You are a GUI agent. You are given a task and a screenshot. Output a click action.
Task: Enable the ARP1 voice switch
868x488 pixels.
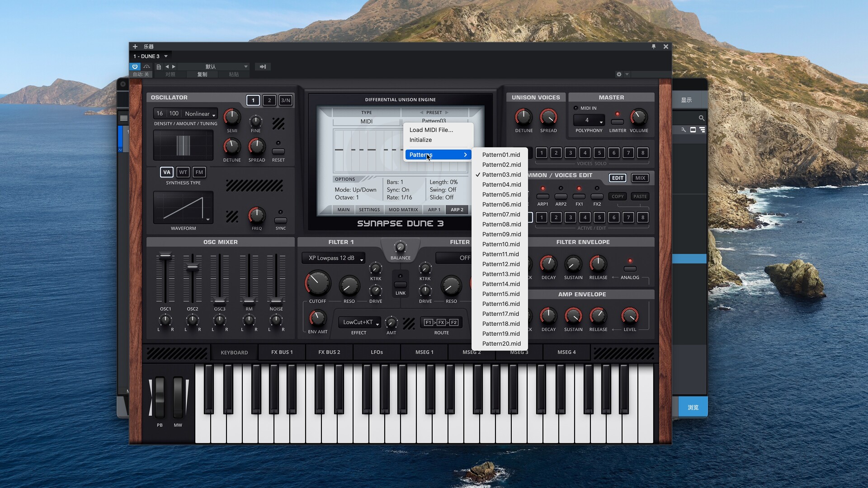click(x=542, y=197)
